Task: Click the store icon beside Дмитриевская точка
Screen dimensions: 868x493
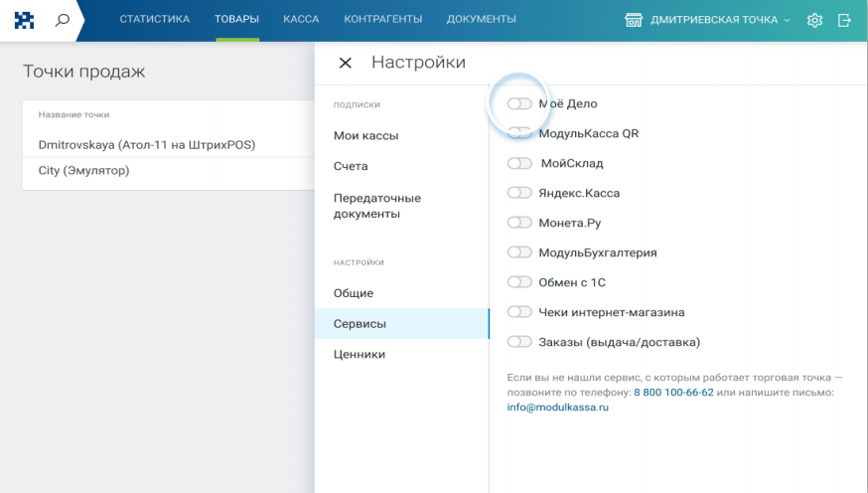Action: tap(633, 20)
